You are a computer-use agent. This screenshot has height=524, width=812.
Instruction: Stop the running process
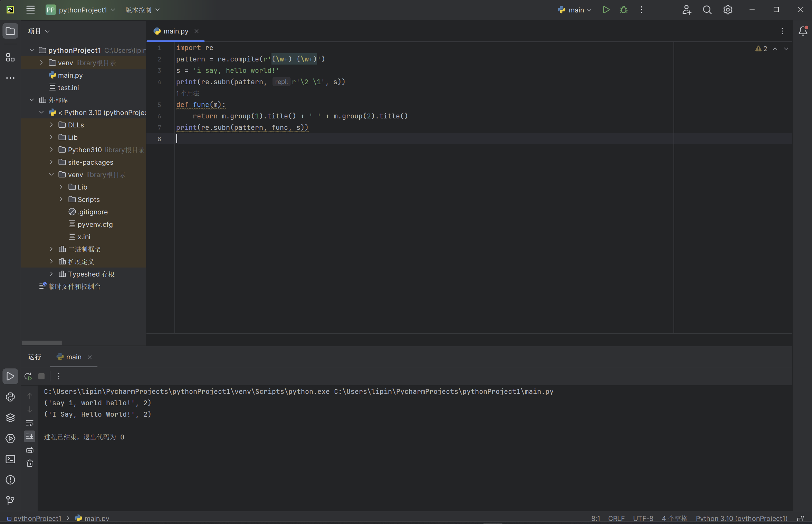click(41, 376)
